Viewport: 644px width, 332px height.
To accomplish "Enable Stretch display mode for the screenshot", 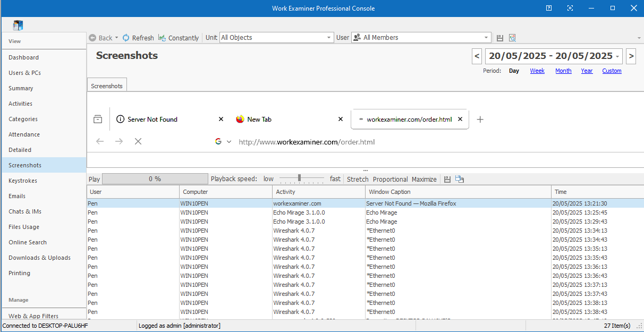I will pos(358,179).
